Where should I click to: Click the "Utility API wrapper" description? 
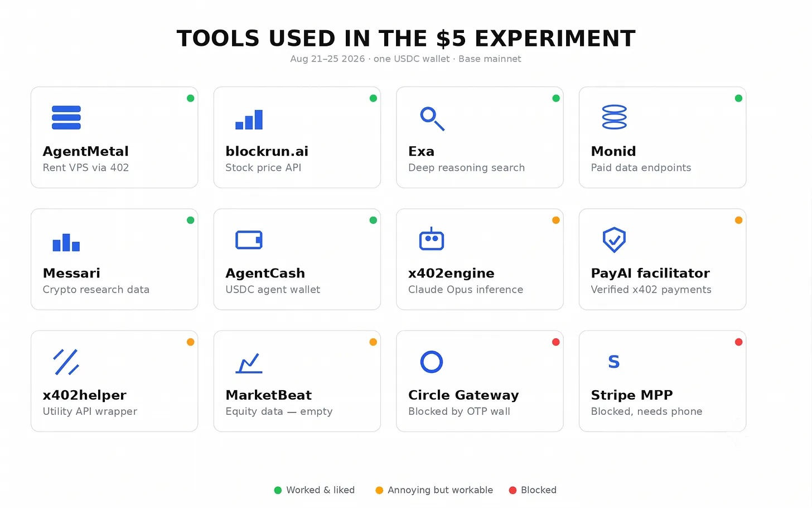click(90, 411)
